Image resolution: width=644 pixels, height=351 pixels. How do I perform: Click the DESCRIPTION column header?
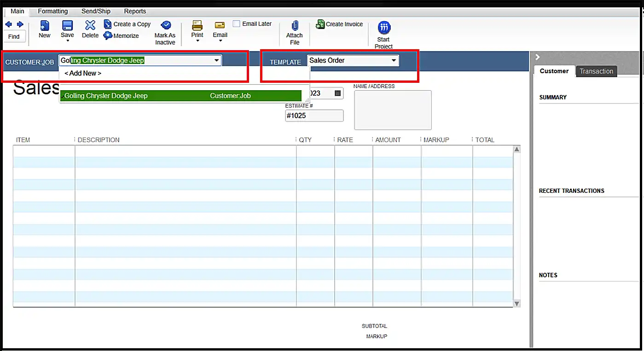tap(99, 140)
